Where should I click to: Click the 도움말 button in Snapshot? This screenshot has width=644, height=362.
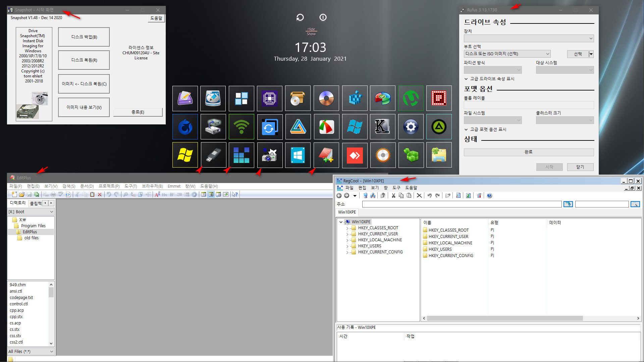point(156,18)
